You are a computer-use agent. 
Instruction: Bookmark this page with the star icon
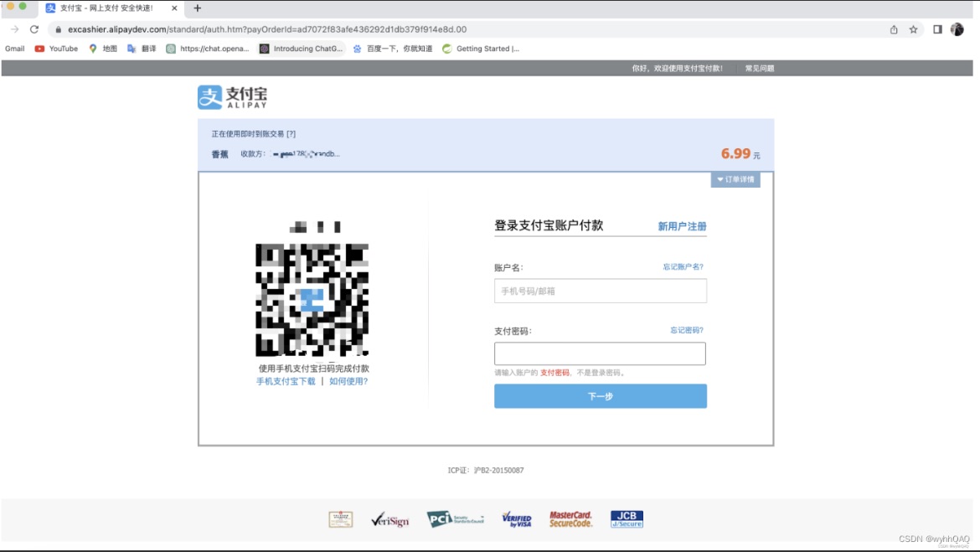[913, 29]
